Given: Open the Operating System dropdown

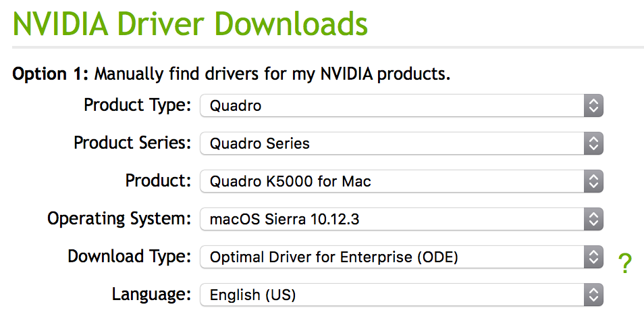Looking at the screenshot, I should [392, 219].
